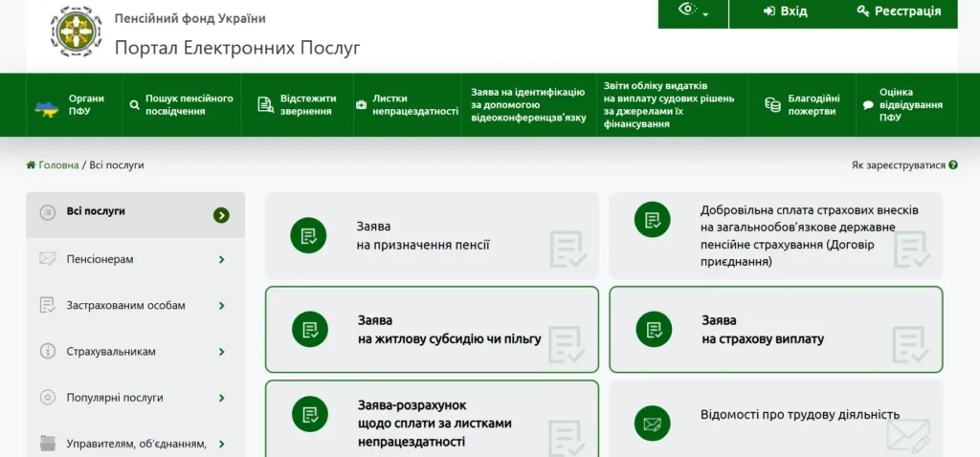The image size is (980, 457).
Task: Click the speech bubble icon for Оцінка відвідування ПФУ
Action: click(x=868, y=105)
